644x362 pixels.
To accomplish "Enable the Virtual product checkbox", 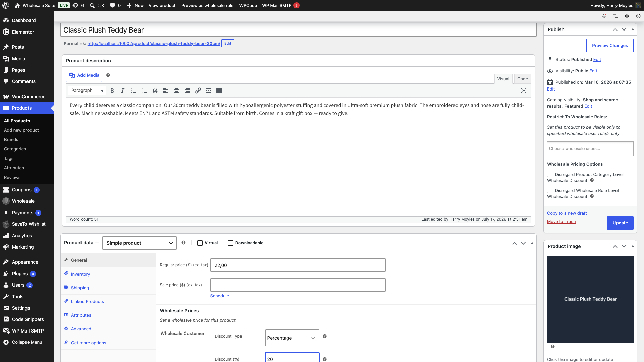I will coord(200,243).
